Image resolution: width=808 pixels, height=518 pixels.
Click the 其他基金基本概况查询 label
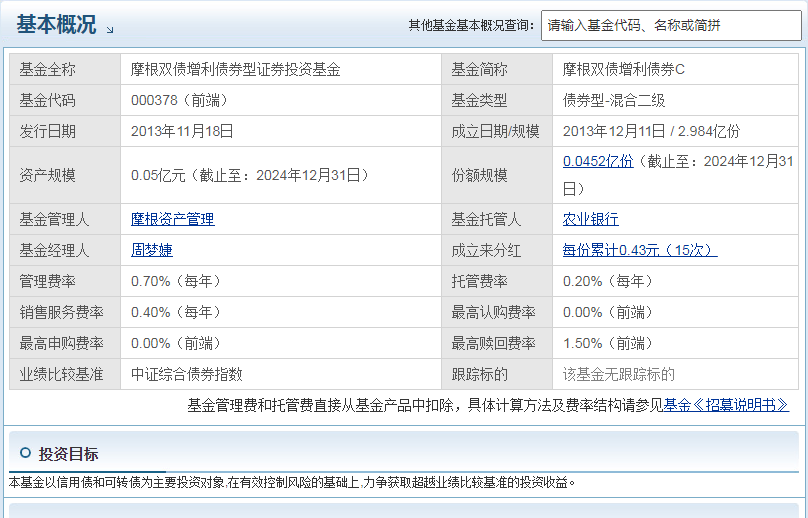(472, 25)
